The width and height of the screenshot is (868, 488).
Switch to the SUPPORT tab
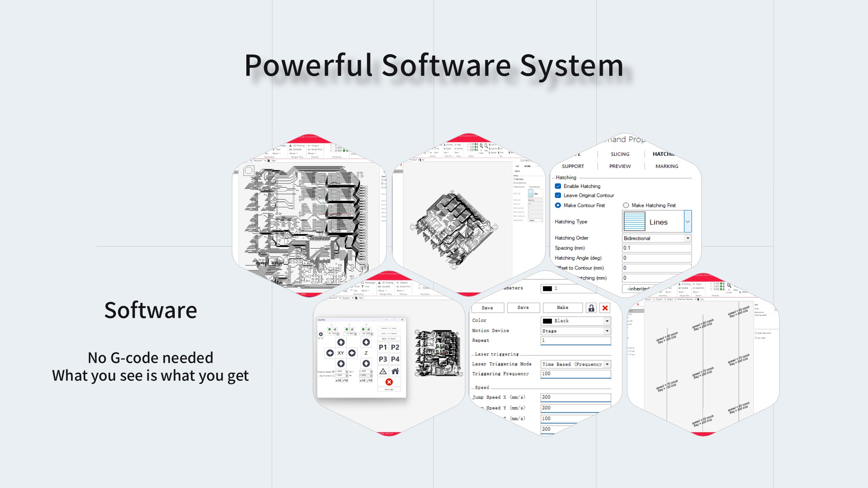[x=573, y=166]
